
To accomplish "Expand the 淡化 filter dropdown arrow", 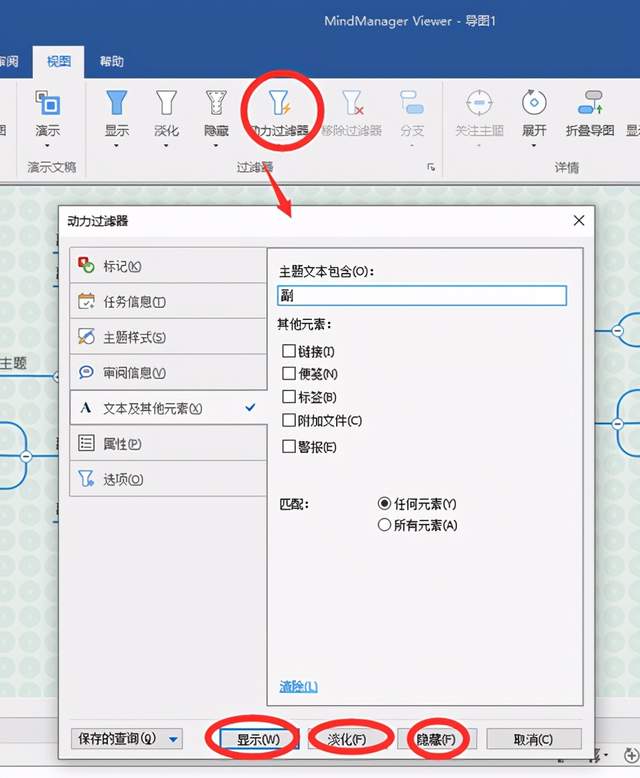I will pyautogui.click(x=166, y=146).
